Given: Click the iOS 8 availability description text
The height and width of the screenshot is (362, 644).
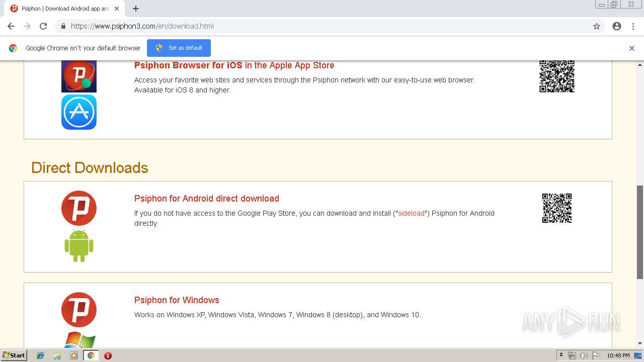Looking at the screenshot, I should 182,90.
